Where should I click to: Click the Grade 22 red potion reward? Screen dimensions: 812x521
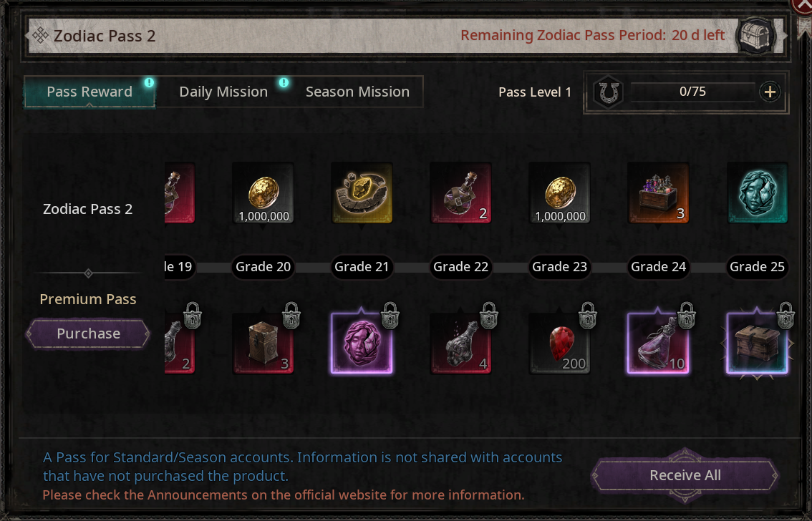click(x=461, y=193)
